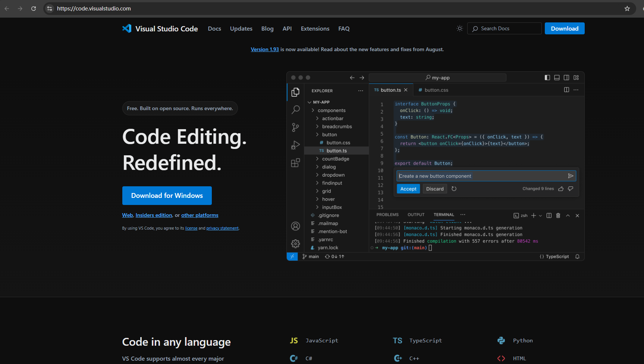This screenshot has width=644, height=364.
Task: Click the remote window icon in status bar
Action: click(292, 256)
